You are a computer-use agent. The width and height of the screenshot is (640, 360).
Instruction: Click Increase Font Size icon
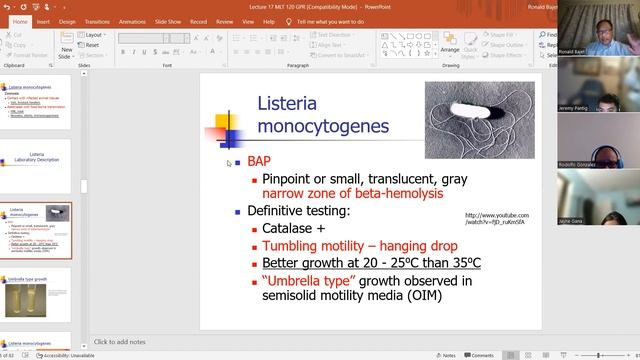(x=196, y=38)
